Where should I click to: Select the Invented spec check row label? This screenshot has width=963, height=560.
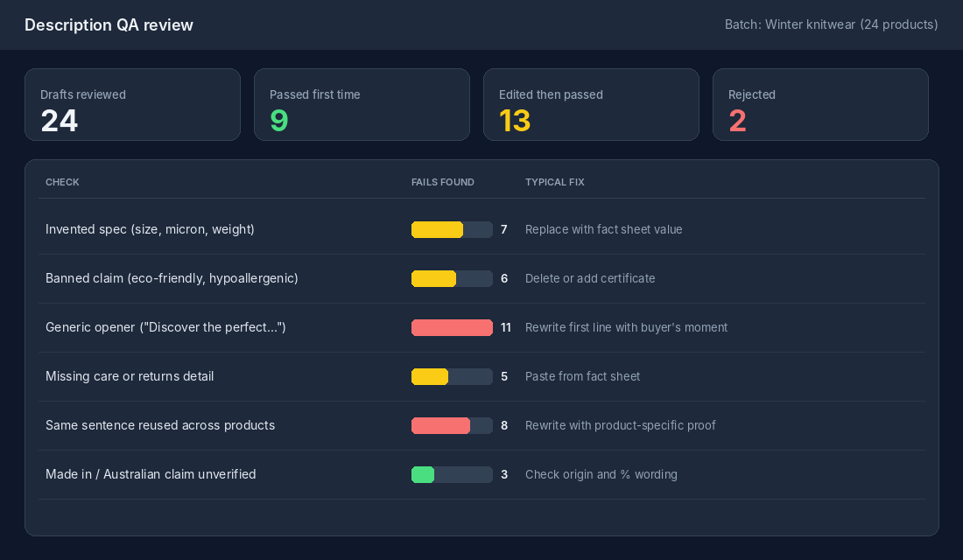150,229
